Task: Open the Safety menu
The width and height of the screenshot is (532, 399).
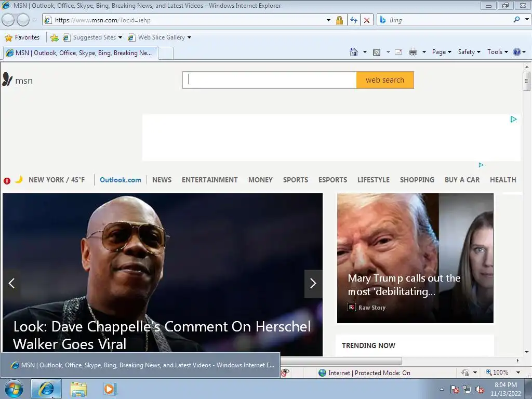Action: point(469,52)
